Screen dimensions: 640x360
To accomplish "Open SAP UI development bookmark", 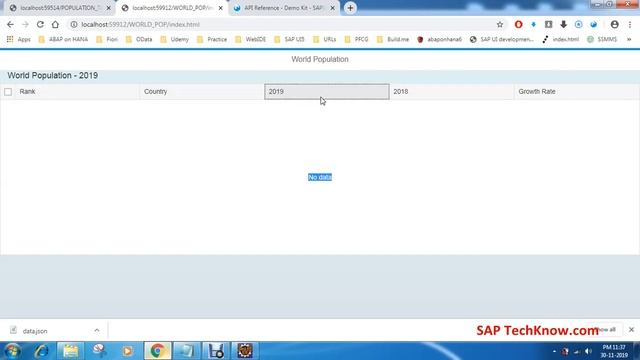I will (502, 39).
